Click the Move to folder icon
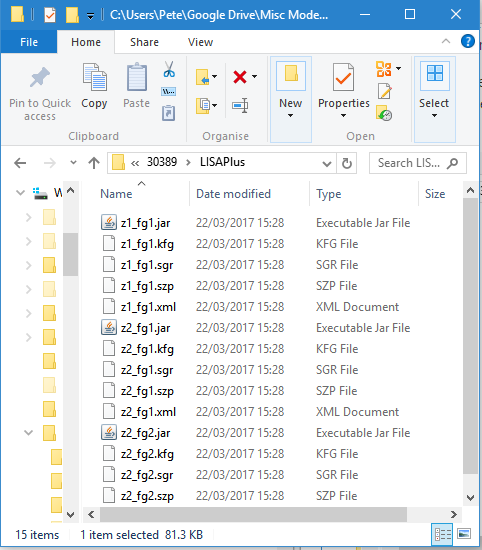 (x=203, y=77)
